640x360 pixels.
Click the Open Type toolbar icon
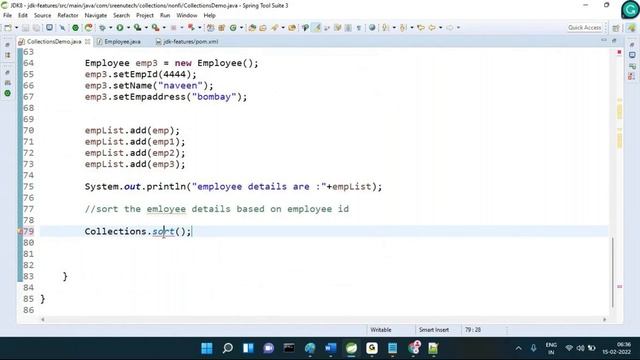252,28
